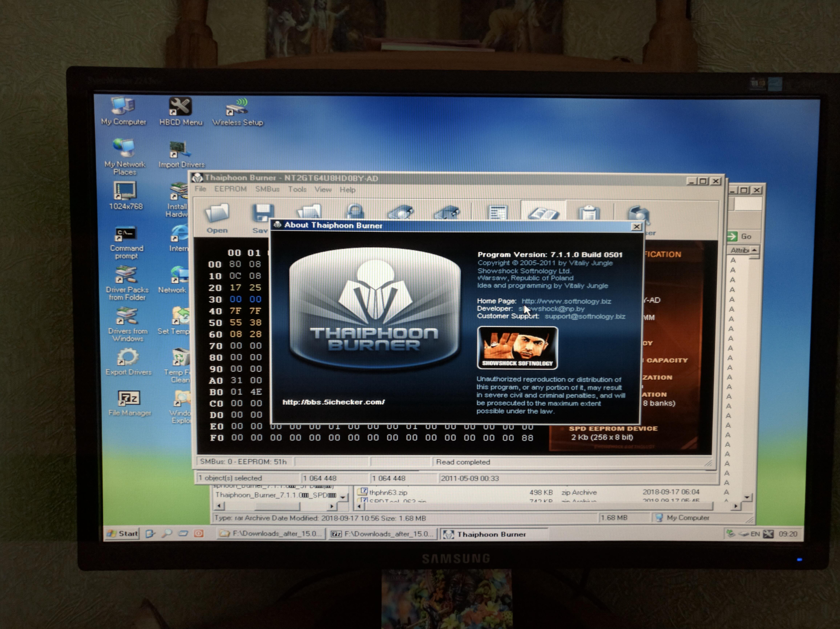840x629 pixels.
Task: Expand the Thaiphoon_Burner folder path dropdown
Action: point(343,497)
